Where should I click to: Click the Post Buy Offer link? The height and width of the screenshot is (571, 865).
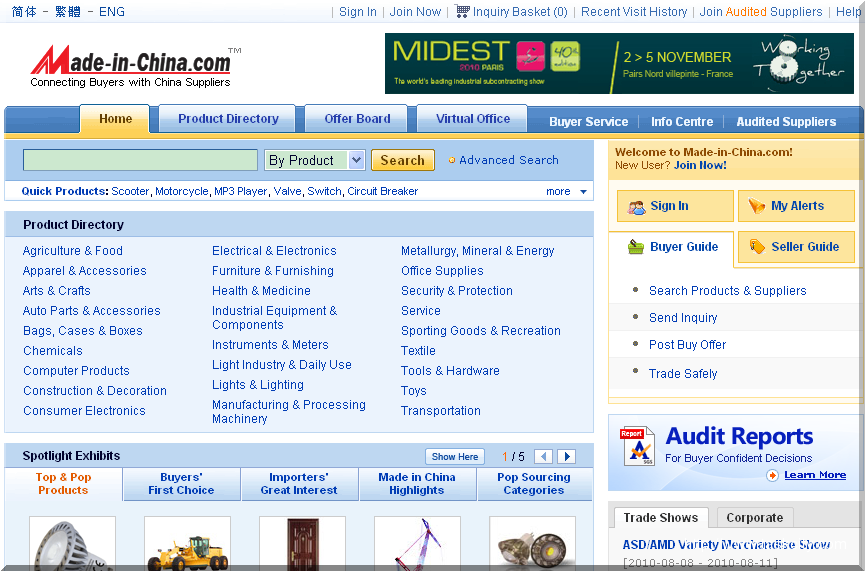tap(687, 345)
